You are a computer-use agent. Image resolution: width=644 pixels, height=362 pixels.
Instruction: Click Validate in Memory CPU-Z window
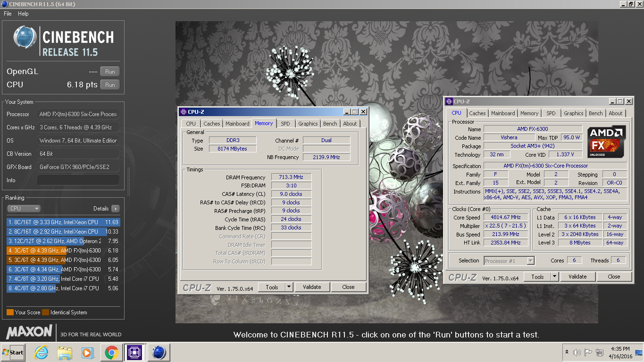click(x=312, y=287)
